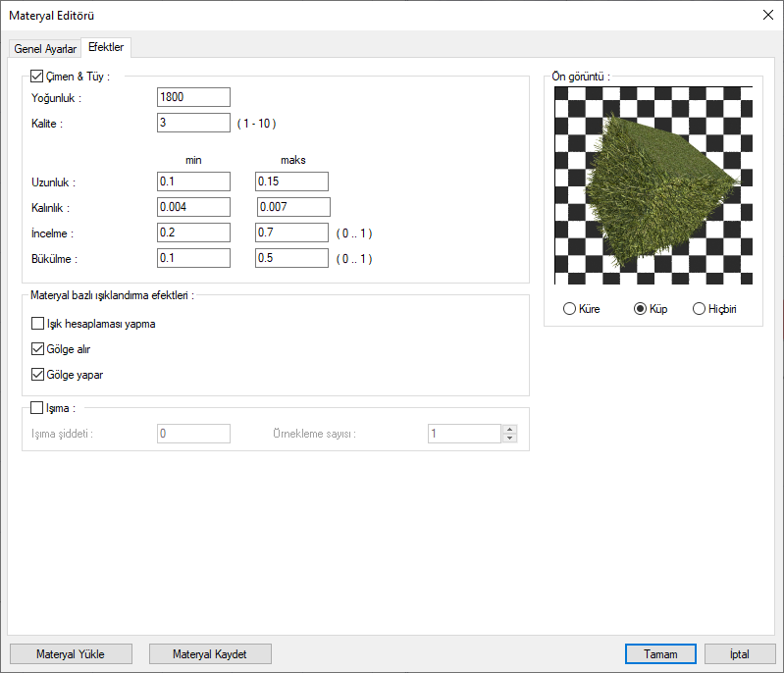
Task: Click the Yoğunluk input field
Action: [x=193, y=97]
